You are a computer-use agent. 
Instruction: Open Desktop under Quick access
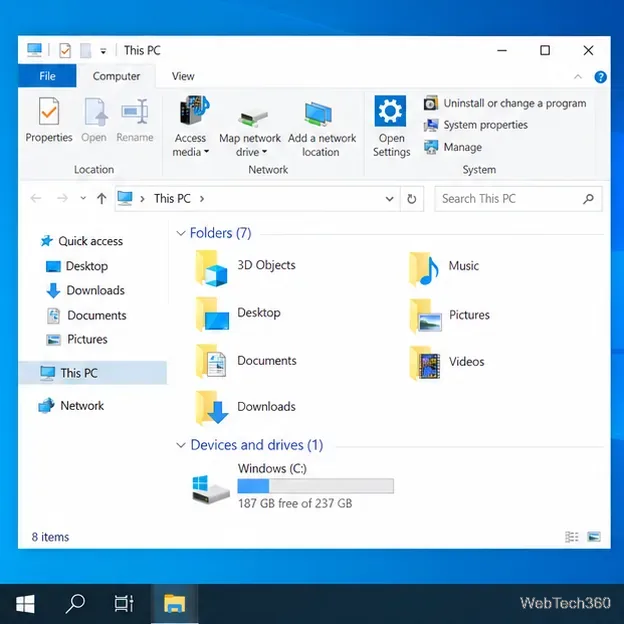click(x=77, y=266)
